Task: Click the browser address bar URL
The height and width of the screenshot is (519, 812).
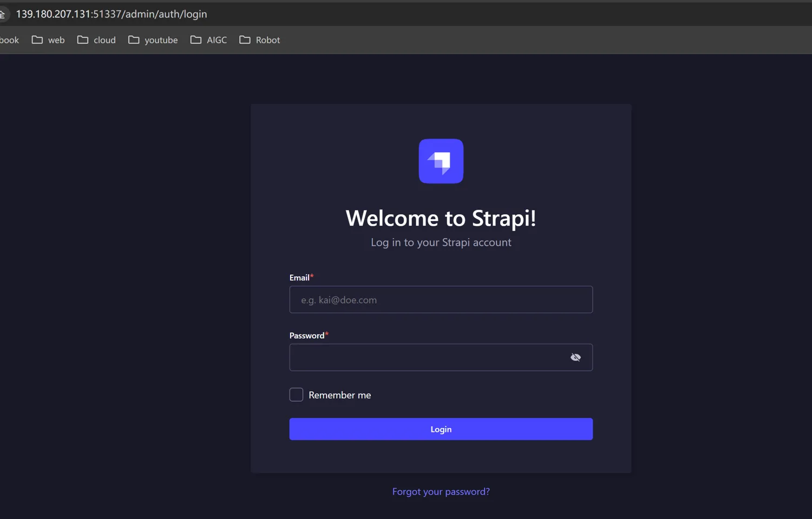Action: pos(112,14)
